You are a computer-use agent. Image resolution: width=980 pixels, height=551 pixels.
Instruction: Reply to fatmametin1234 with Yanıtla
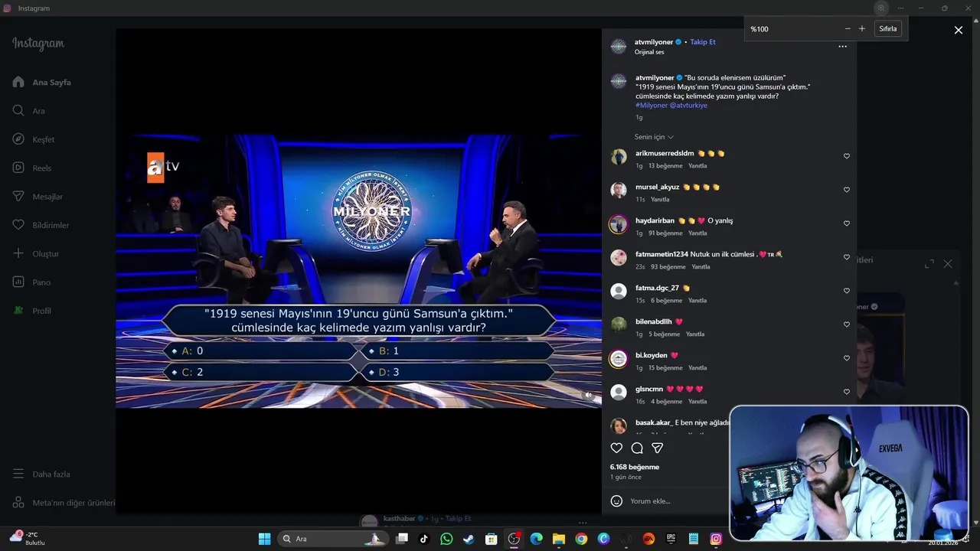pyautogui.click(x=701, y=267)
